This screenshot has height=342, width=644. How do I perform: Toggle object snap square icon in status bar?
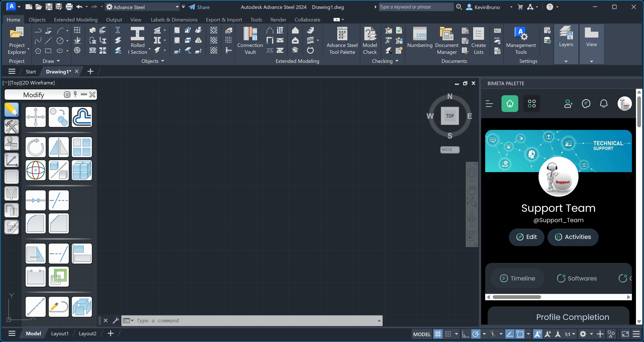pyautogui.click(x=520, y=334)
